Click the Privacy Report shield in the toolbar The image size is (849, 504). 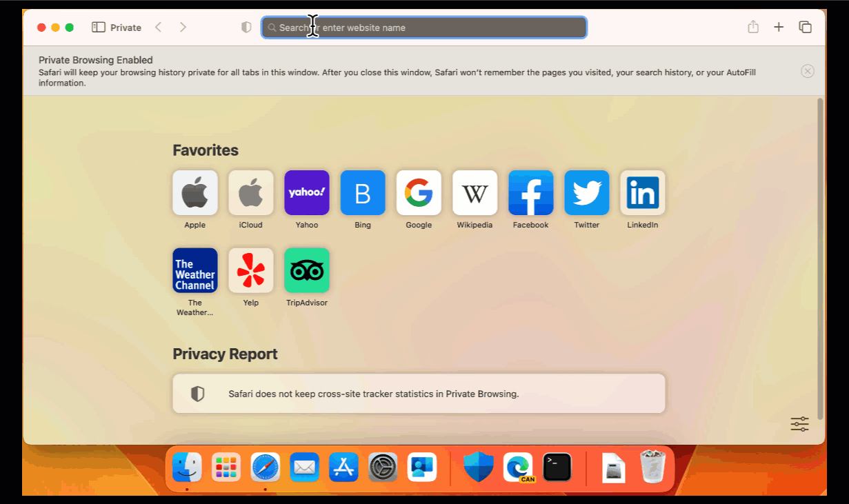tap(246, 27)
